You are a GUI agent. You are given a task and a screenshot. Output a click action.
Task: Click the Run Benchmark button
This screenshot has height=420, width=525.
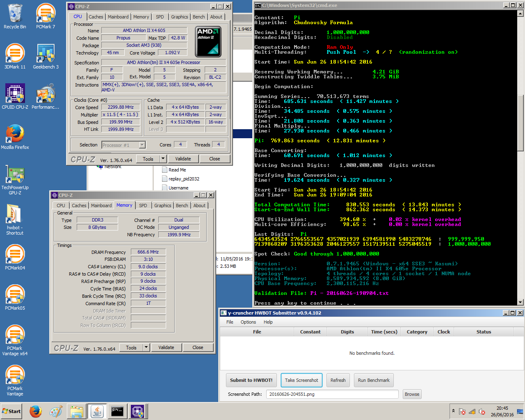click(374, 380)
